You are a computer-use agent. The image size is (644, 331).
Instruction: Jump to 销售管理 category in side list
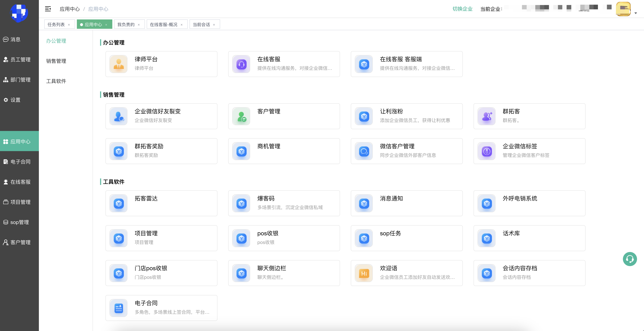point(56,61)
